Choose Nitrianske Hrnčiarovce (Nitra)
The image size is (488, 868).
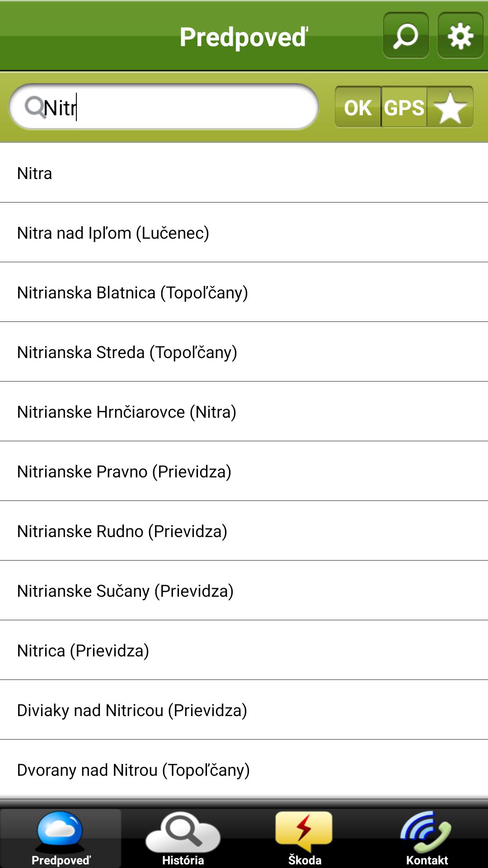(x=244, y=412)
